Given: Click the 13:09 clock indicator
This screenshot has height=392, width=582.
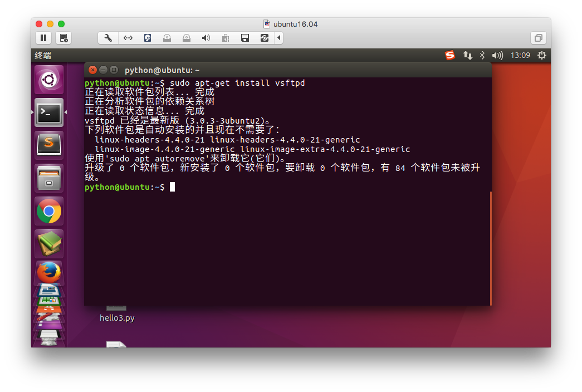Looking at the screenshot, I should tap(520, 55).
